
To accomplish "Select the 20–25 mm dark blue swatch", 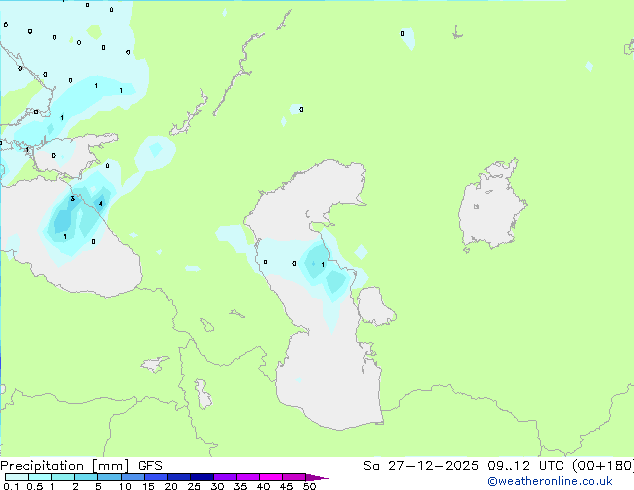I will click(x=178, y=477).
